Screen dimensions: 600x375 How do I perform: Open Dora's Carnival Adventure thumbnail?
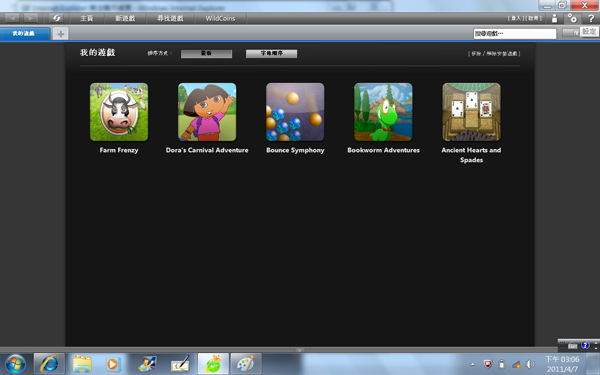point(207,112)
